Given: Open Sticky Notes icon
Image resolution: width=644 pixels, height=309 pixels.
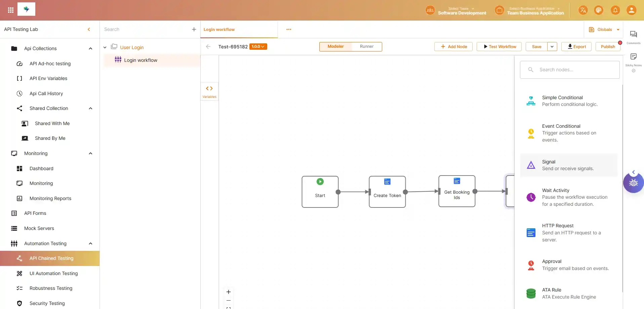Looking at the screenshot, I should [633, 57].
